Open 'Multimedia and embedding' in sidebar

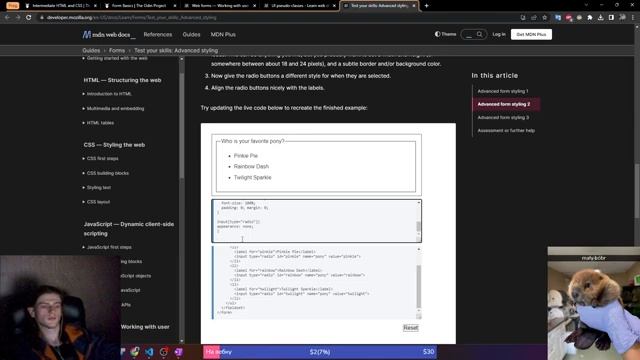coord(116,109)
